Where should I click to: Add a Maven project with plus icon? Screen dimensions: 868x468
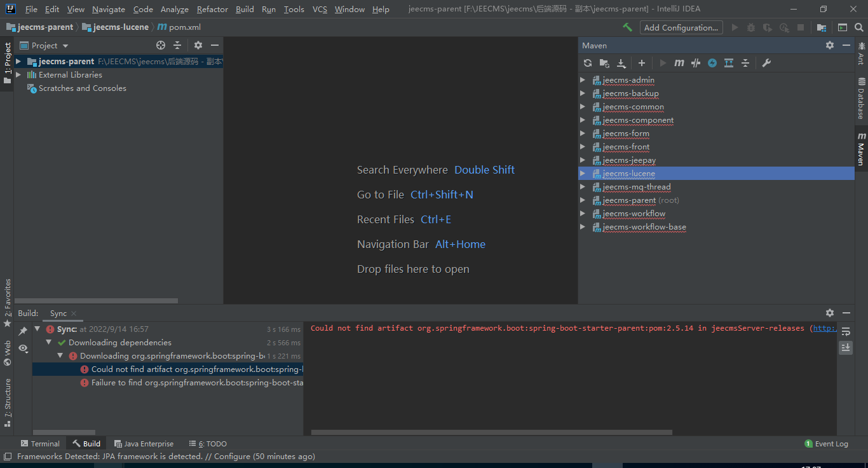point(642,63)
